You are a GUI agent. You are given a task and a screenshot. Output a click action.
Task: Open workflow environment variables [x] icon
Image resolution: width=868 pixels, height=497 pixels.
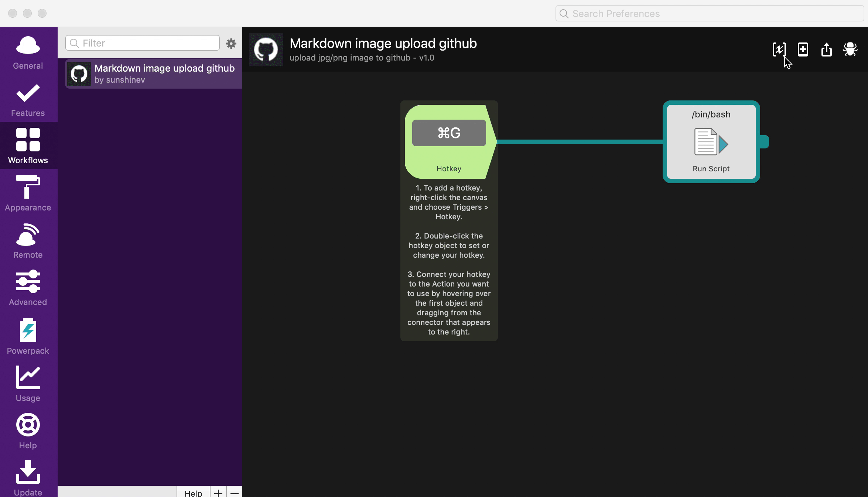click(x=779, y=49)
